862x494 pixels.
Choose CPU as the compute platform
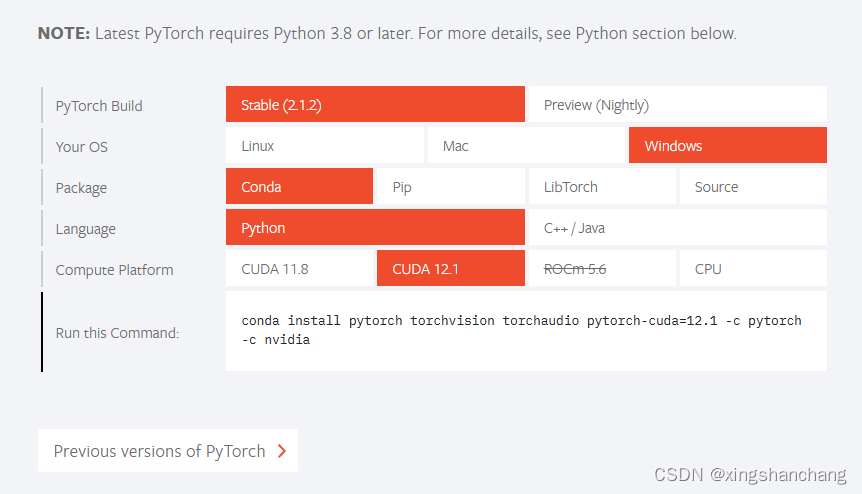pyautogui.click(x=753, y=269)
